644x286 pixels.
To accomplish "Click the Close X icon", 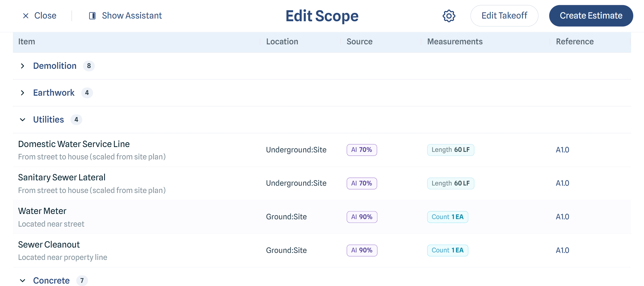I will tap(26, 16).
